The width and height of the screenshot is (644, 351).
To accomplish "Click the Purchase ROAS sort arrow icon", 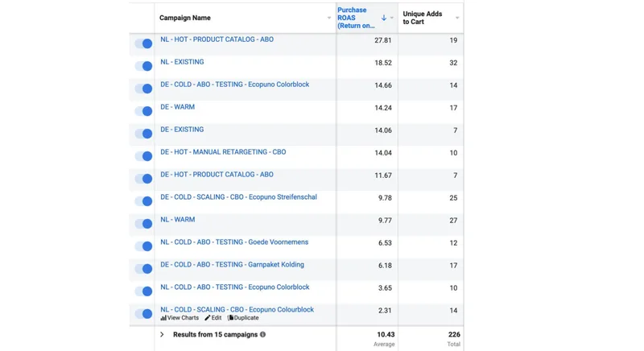I will coord(384,18).
